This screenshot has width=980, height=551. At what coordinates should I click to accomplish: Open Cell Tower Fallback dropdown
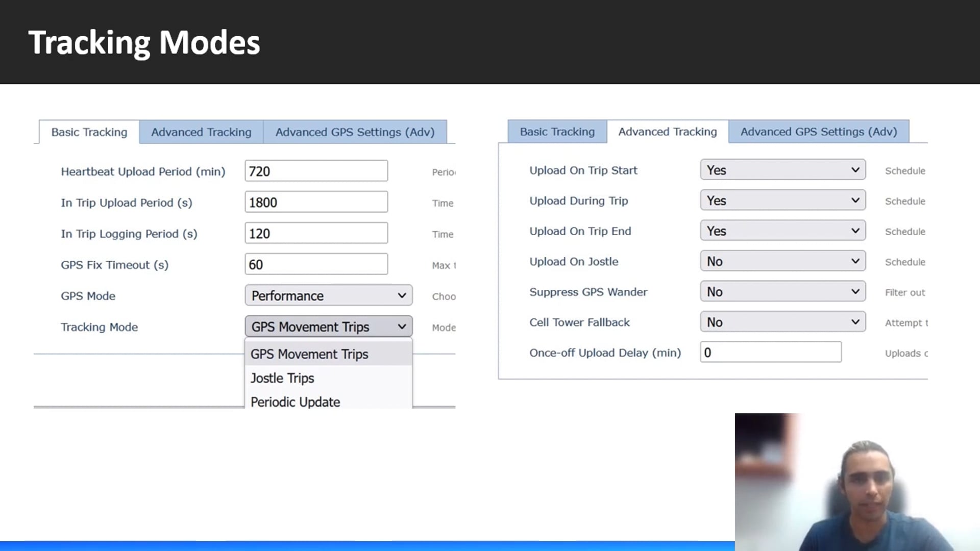click(x=782, y=322)
